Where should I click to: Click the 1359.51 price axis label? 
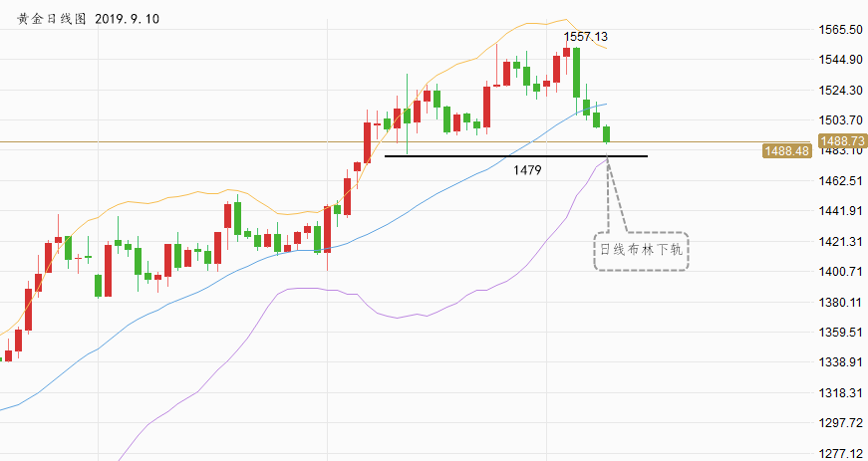tap(840, 333)
